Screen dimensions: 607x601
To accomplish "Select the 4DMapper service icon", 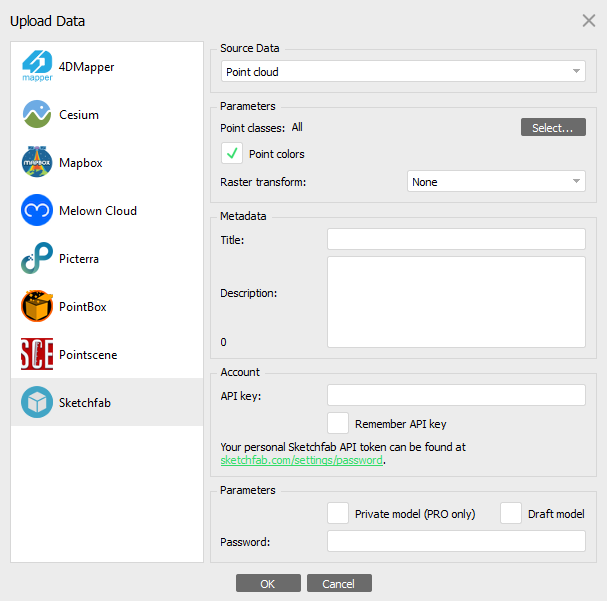I will point(37,66).
